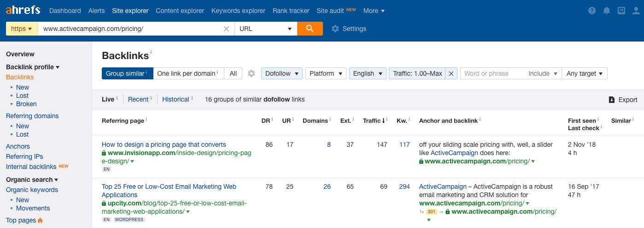Open the news messages icon
Screen dimensions: 644x228
(x=621, y=11)
